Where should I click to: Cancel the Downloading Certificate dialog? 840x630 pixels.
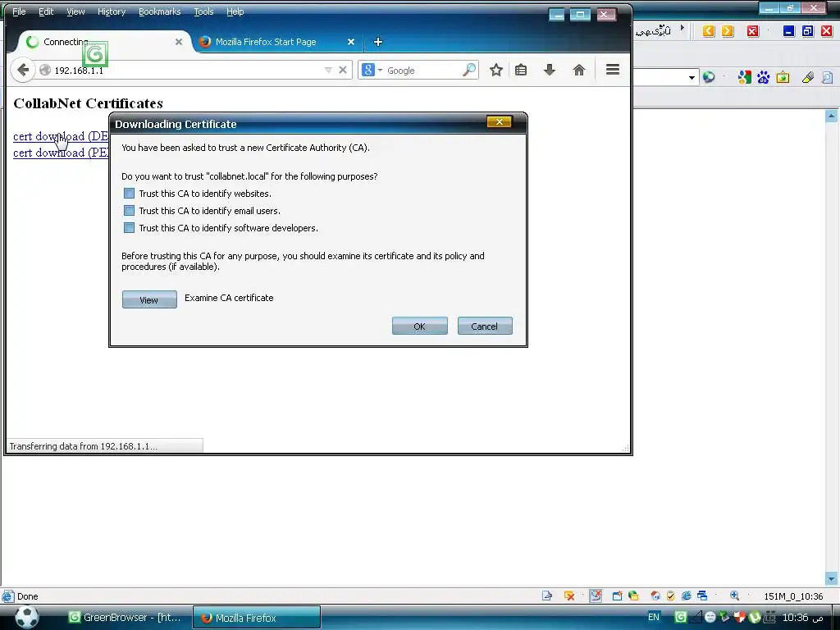[485, 326]
